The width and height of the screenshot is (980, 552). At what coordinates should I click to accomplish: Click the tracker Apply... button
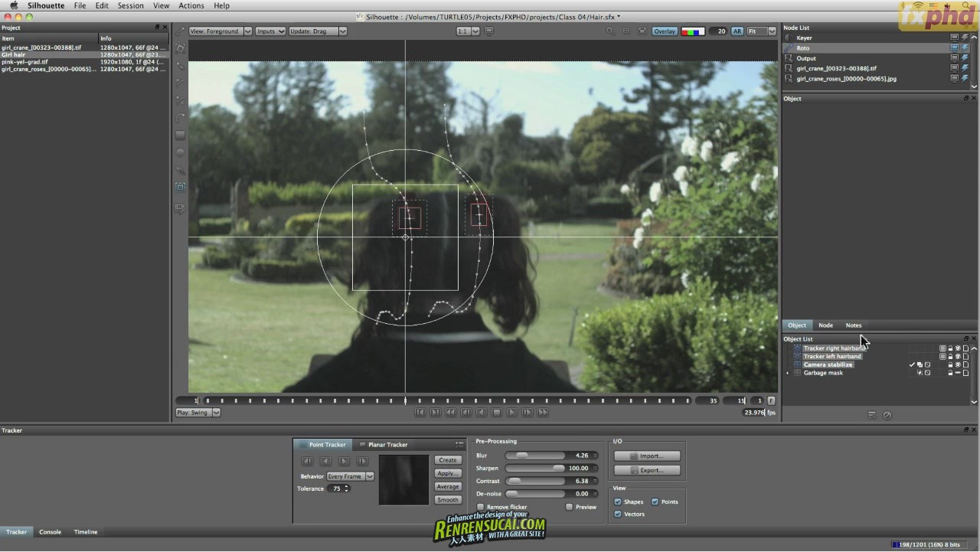(x=448, y=473)
